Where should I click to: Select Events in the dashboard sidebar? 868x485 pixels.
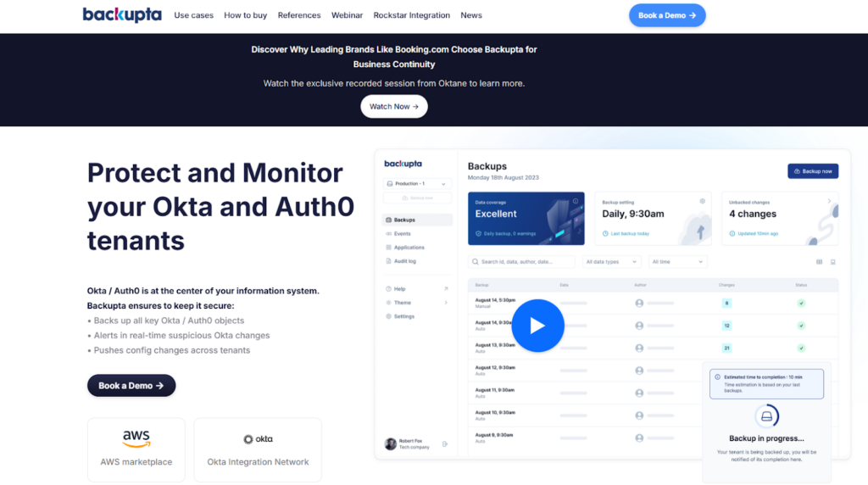point(402,233)
